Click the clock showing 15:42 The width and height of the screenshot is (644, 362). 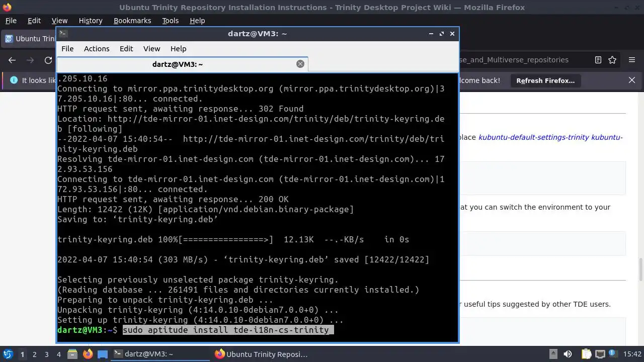click(x=632, y=354)
